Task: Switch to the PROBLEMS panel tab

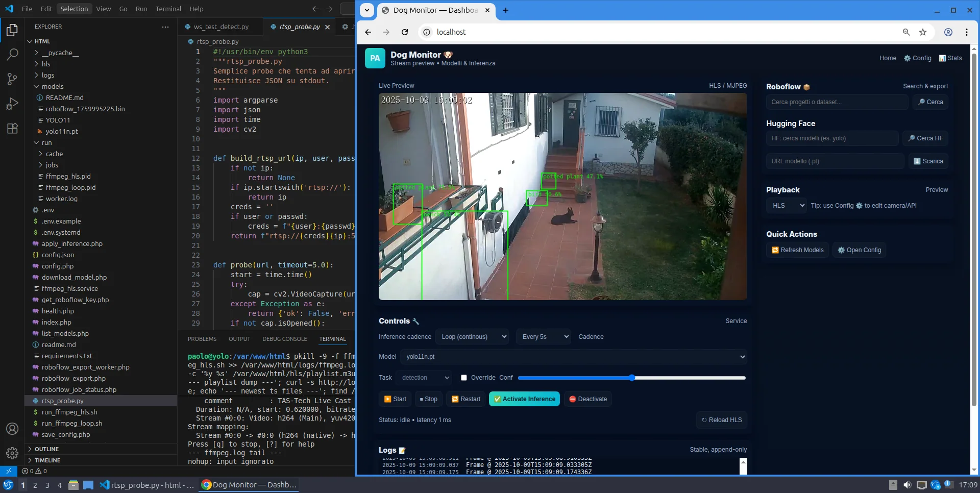Action: (x=202, y=339)
